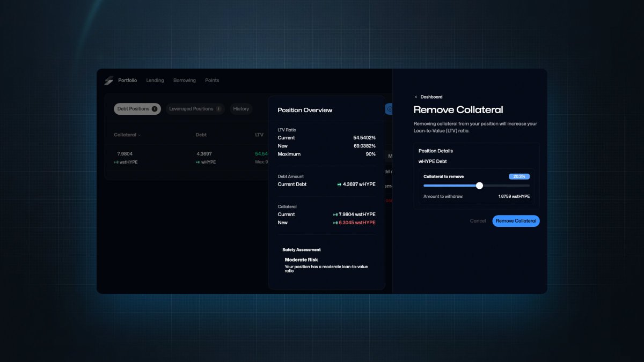Click the Moderate Risk label
The height and width of the screenshot is (362, 644).
[301, 260]
